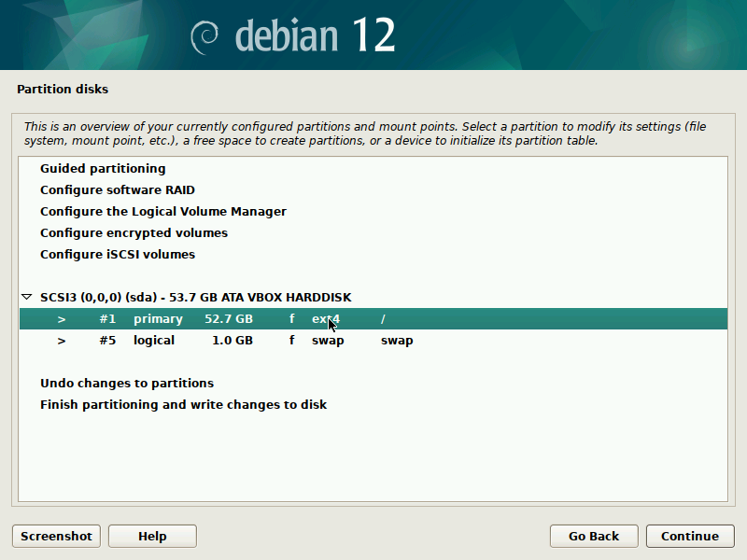Viewport: 747px width, 560px height.
Task: Collapse the SCSI3 sda disk triangle
Action: [27, 297]
